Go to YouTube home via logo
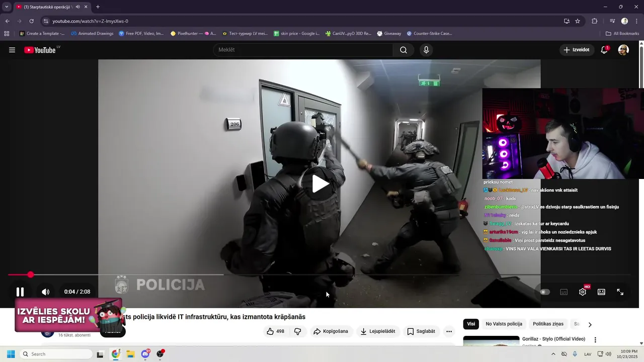This screenshot has height=362, width=644. click(42, 50)
